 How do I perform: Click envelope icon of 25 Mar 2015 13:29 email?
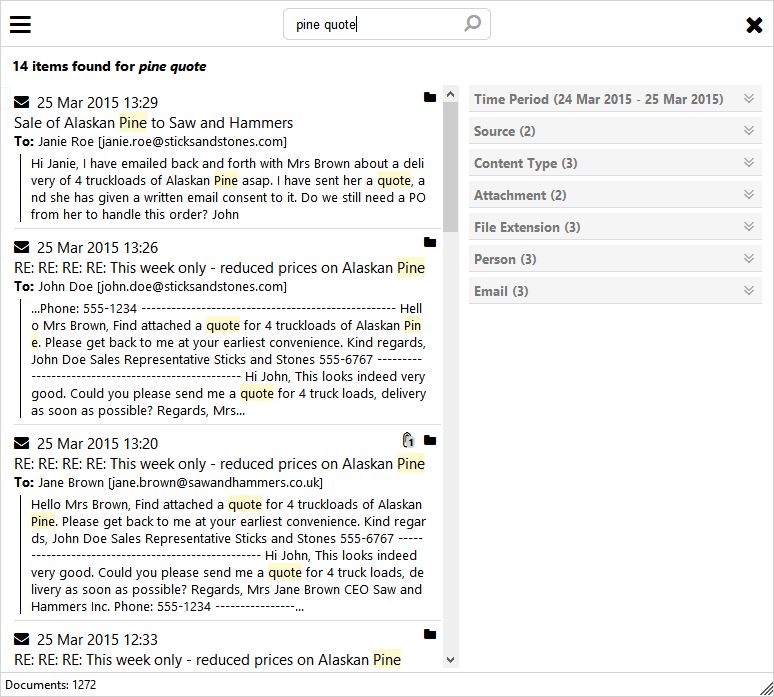(22, 102)
